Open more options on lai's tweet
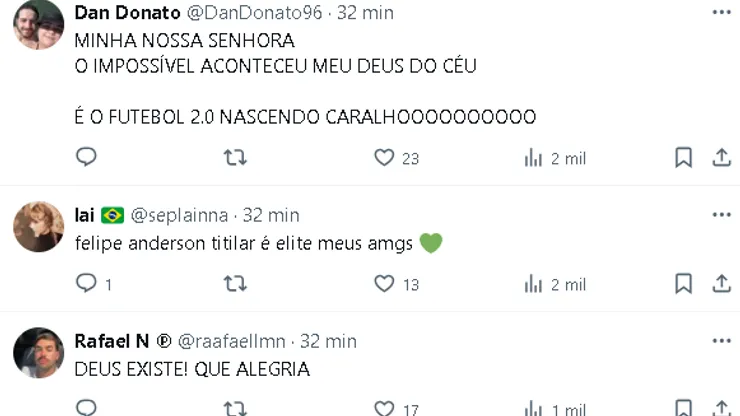The height and width of the screenshot is (416, 740). coord(721,215)
